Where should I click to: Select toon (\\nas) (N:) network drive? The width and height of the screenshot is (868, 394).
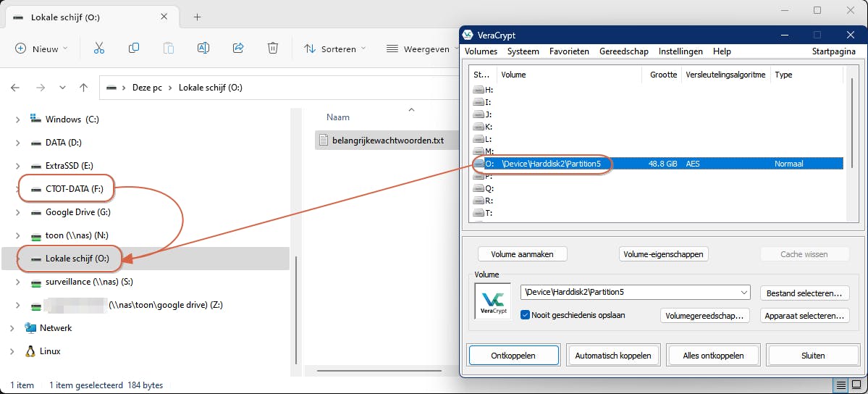pyautogui.click(x=69, y=235)
